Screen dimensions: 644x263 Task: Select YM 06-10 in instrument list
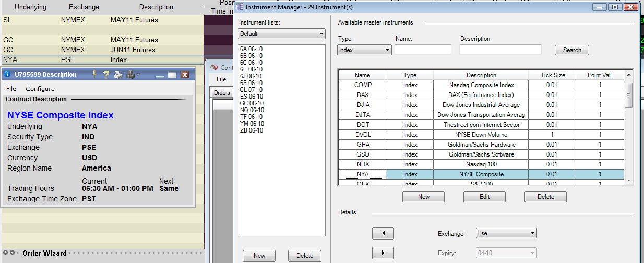tap(251, 124)
